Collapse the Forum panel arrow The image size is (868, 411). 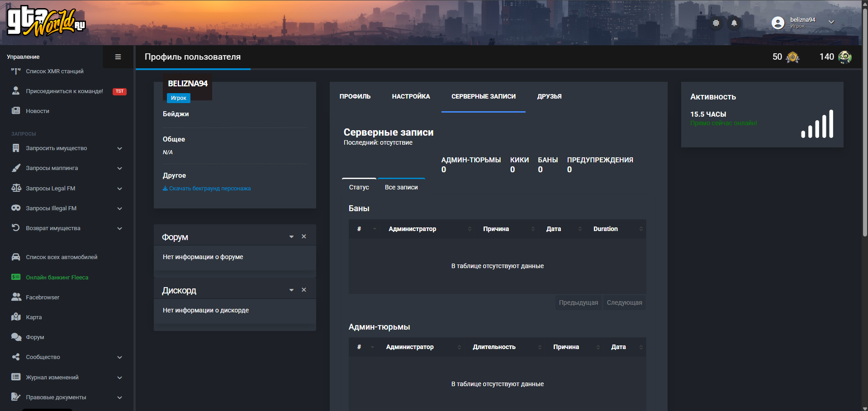(291, 236)
